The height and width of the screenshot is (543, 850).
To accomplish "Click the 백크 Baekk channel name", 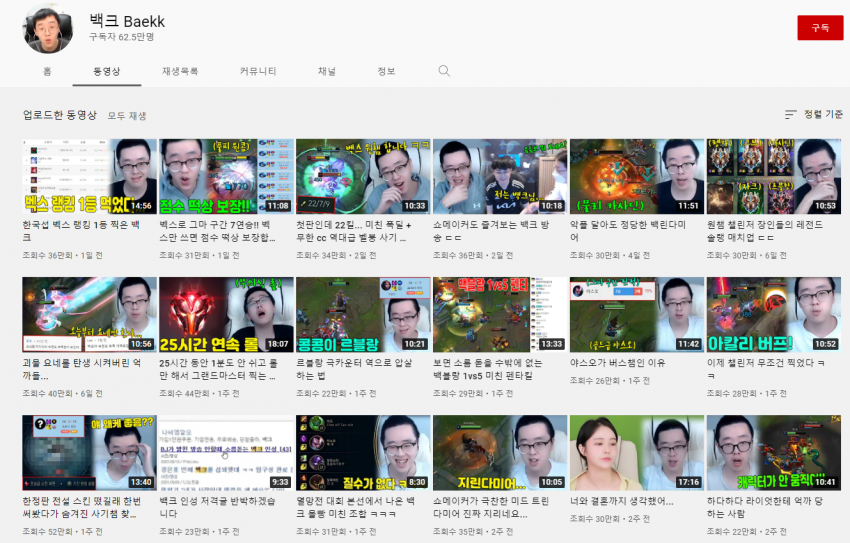I will [x=127, y=21].
